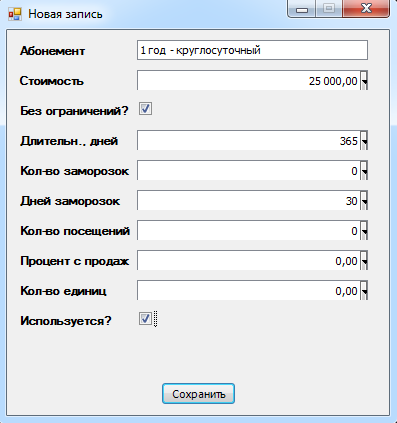Click inside the Кол-во посещений value field

249,230
